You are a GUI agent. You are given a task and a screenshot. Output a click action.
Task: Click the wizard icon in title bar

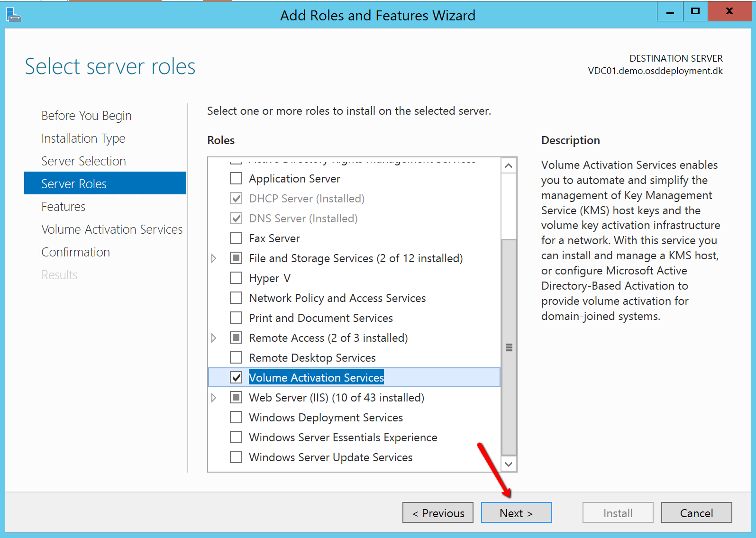[x=13, y=15]
